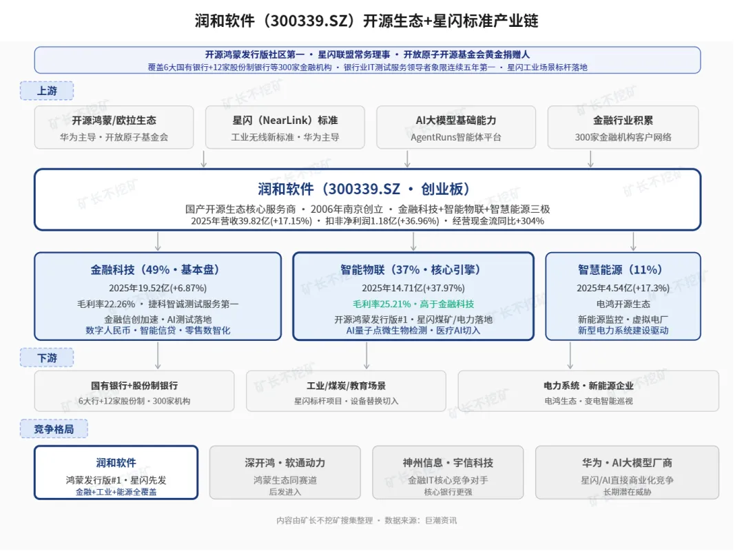744x560 pixels.
Task: Click 华为主导·开放原子基金会 text
Action: 114,137
